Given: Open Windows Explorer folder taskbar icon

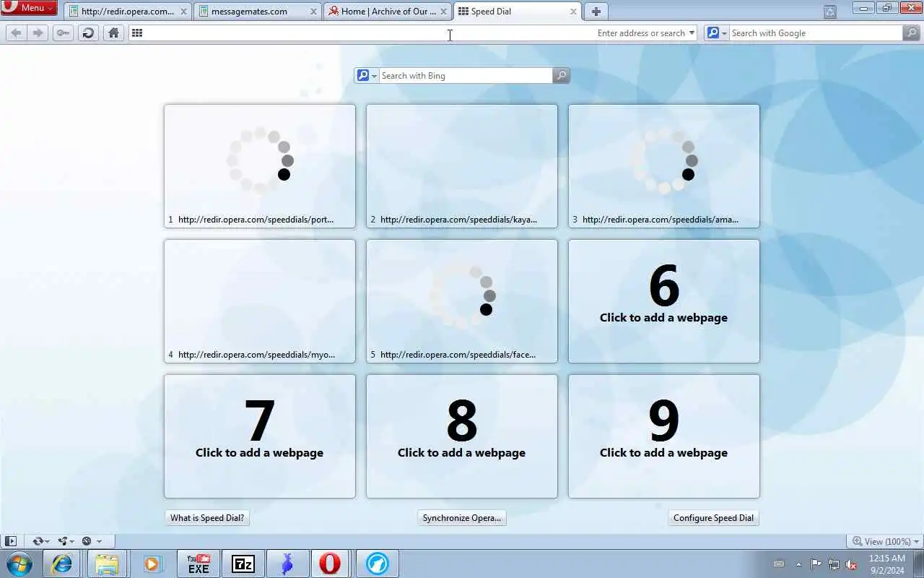Looking at the screenshot, I should click(x=106, y=564).
